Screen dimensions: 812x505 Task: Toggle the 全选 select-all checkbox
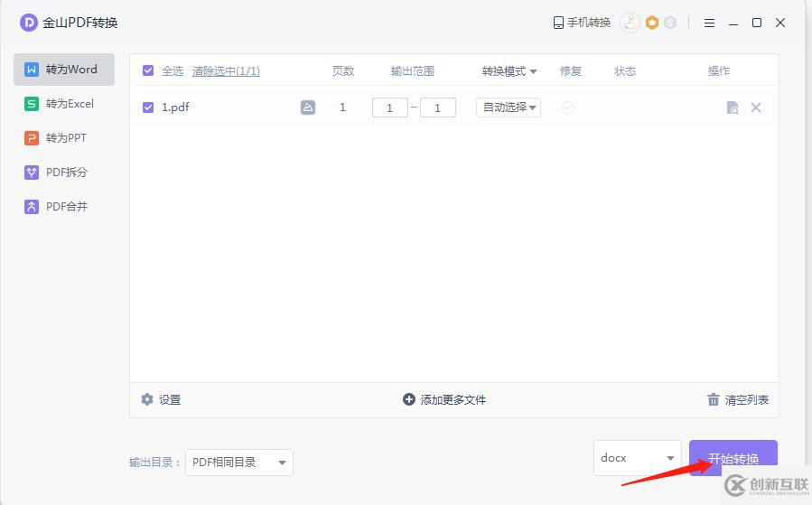click(148, 70)
